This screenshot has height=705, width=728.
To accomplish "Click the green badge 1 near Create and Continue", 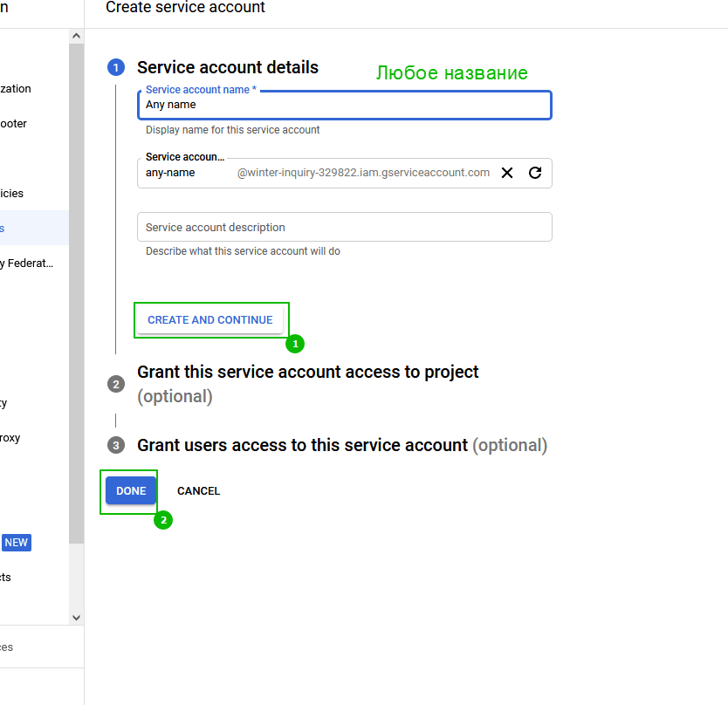I will click(295, 344).
